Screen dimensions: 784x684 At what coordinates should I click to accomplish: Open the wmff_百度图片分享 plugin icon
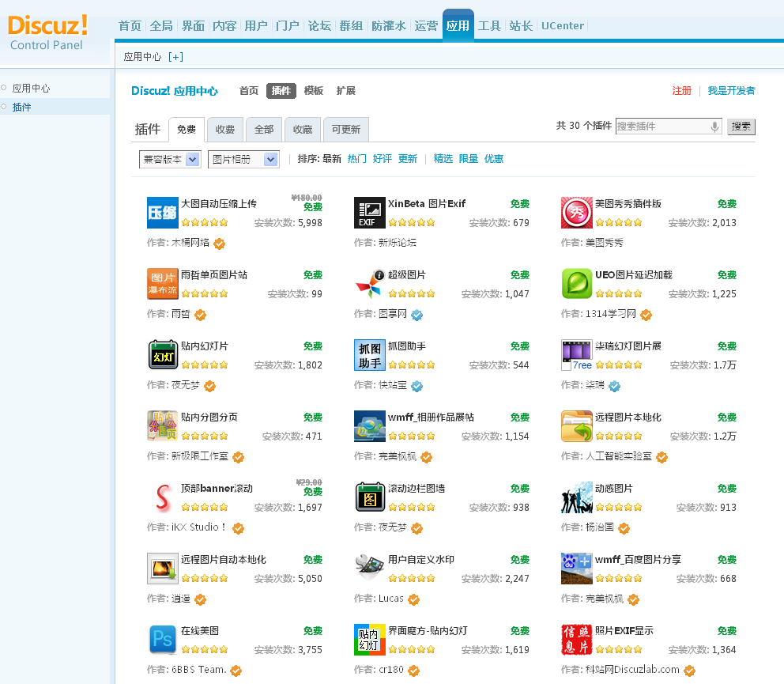coord(576,569)
